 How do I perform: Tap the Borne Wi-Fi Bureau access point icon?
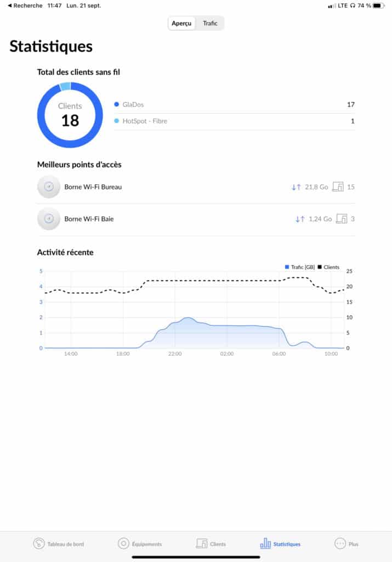coord(49,187)
